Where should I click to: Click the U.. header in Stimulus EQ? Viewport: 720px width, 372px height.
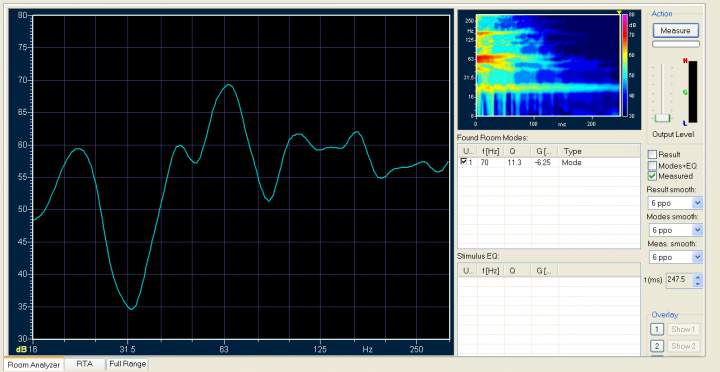click(x=468, y=271)
